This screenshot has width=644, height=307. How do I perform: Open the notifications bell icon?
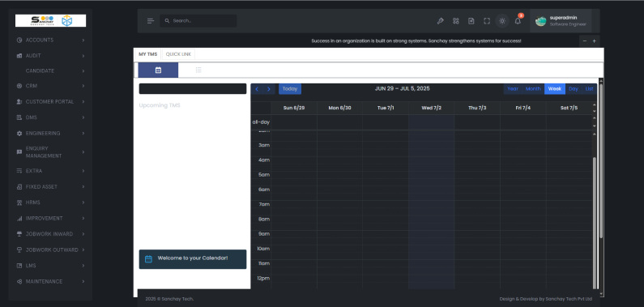(x=518, y=21)
